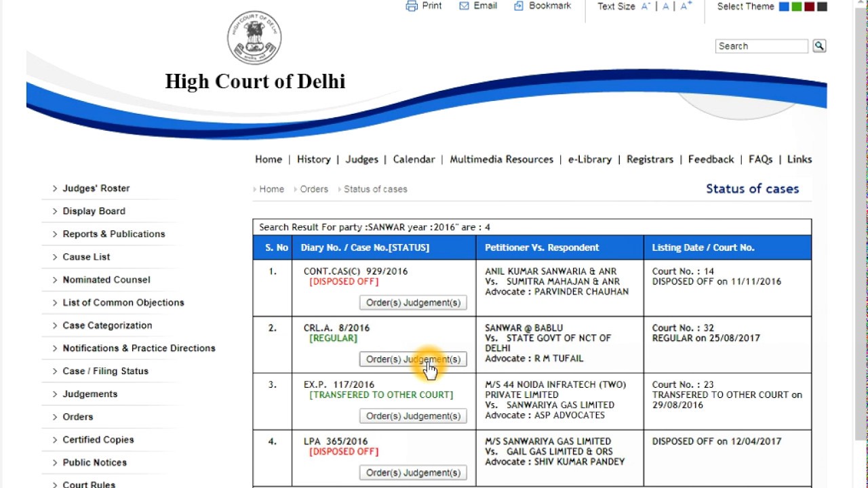Click the Bookmark icon

tap(519, 5)
